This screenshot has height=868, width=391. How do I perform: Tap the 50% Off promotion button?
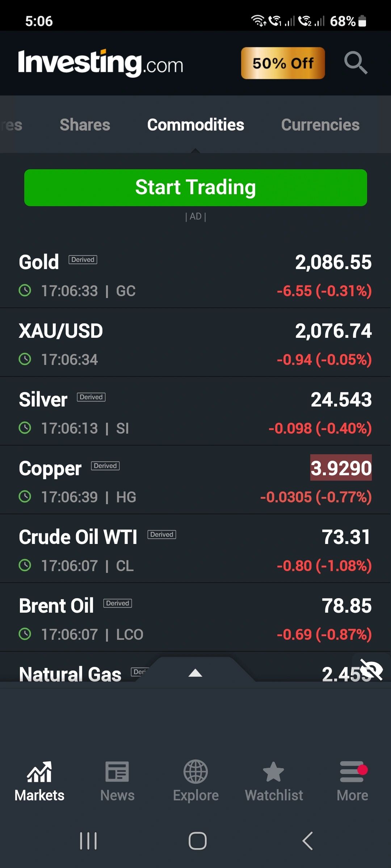coord(283,63)
